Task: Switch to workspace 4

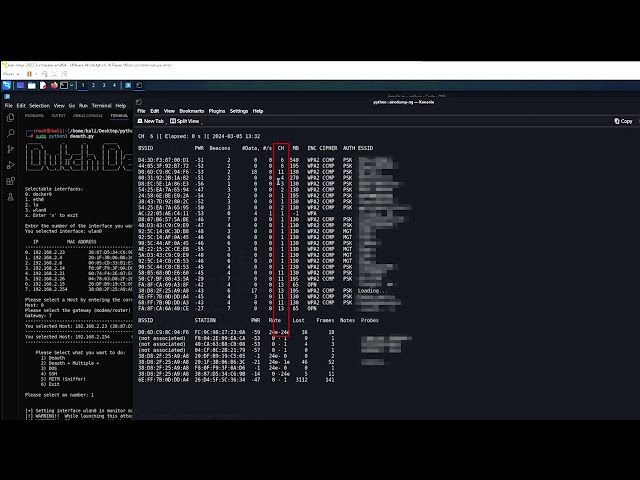Action: [x=114, y=85]
